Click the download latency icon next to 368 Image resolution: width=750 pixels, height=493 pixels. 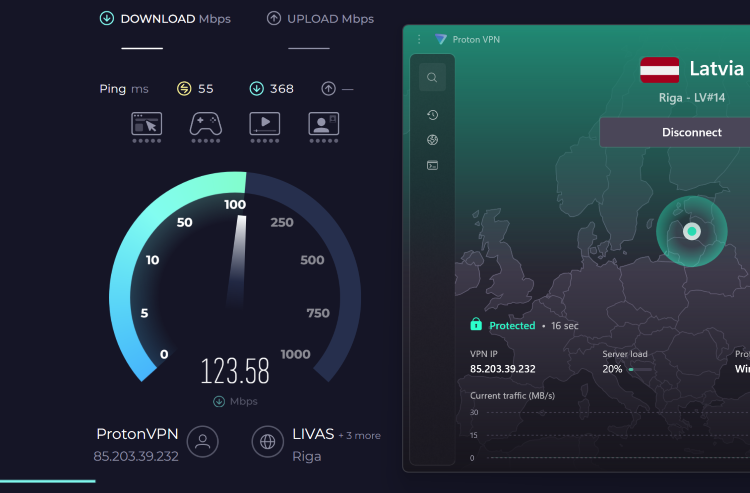(x=257, y=88)
